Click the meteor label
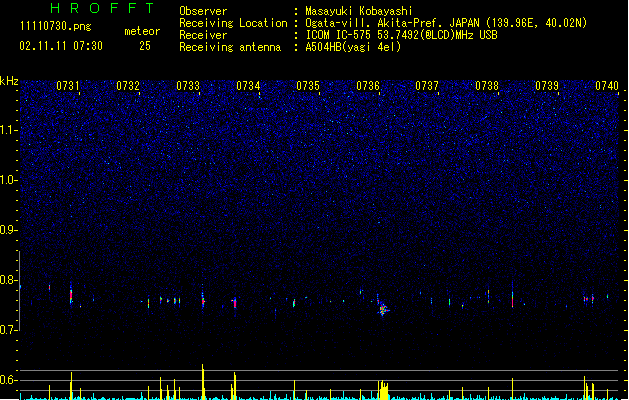Viewport: 629px width, 400px height. coord(142,31)
